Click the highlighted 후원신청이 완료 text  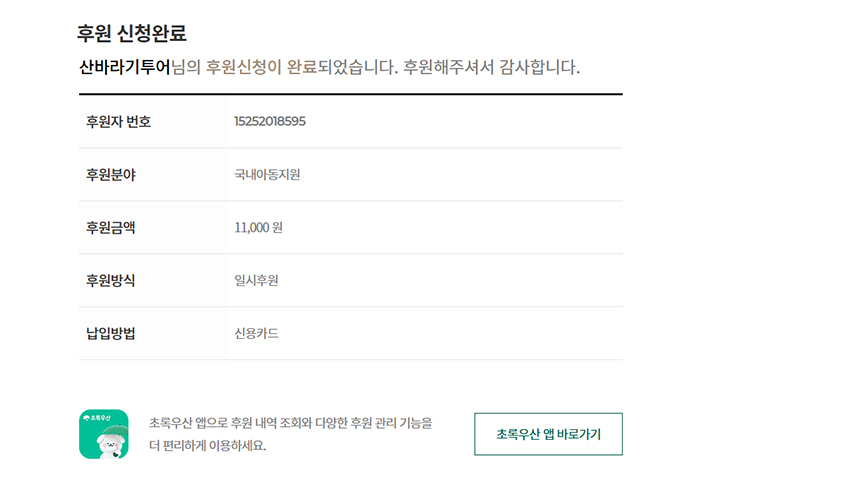pyautogui.click(x=261, y=68)
